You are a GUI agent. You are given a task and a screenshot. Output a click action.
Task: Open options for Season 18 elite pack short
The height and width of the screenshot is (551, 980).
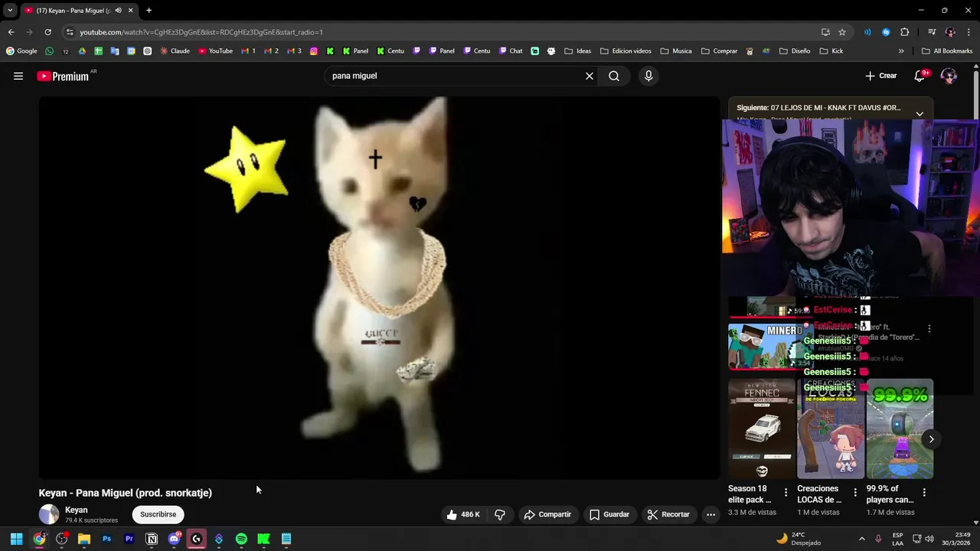(786, 493)
